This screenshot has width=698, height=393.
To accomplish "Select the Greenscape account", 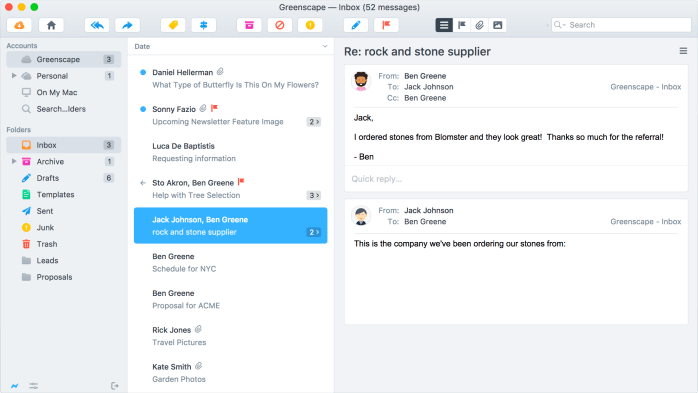I will click(x=64, y=59).
